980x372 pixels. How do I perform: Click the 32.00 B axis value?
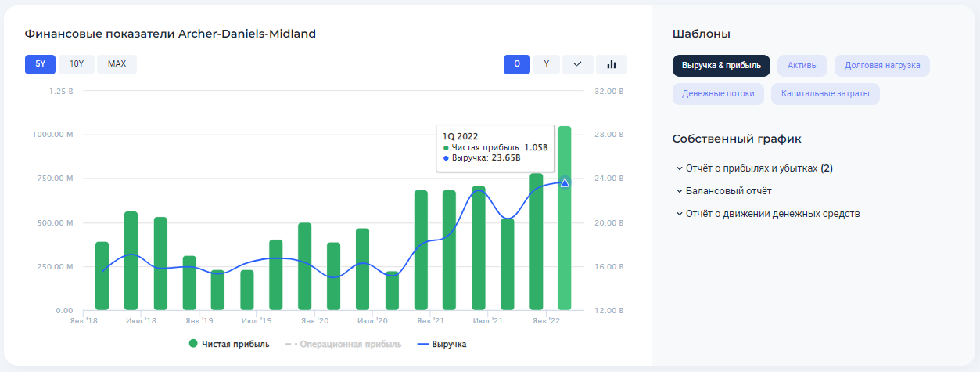click(x=608, y=91)
